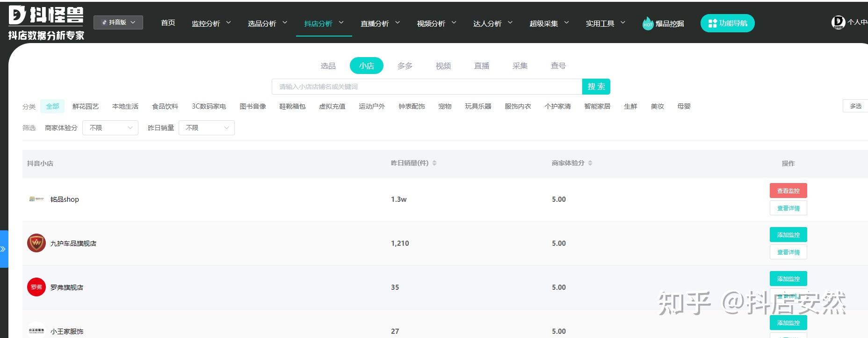The width and height of the screenshot is (868, 338).
Task: Click 查看详情 for 铭品shop
Action: point(788,208)
